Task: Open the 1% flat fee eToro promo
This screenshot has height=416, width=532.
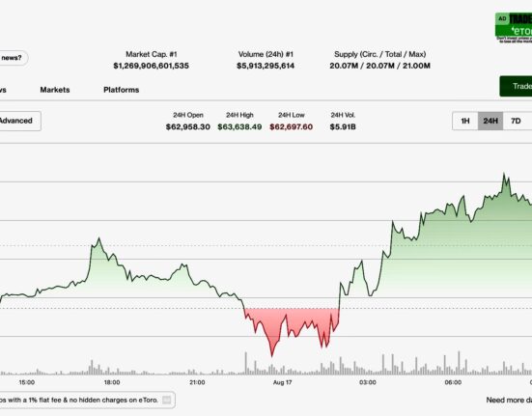Action: coord(85,400)
